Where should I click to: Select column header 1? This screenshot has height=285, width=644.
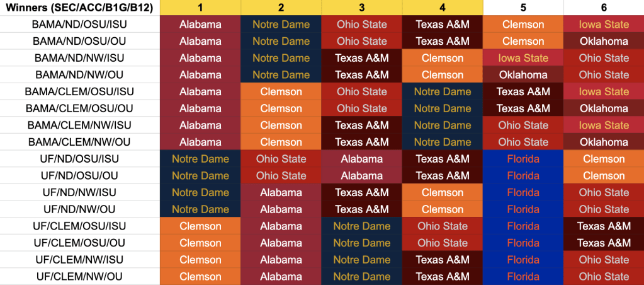200,8
